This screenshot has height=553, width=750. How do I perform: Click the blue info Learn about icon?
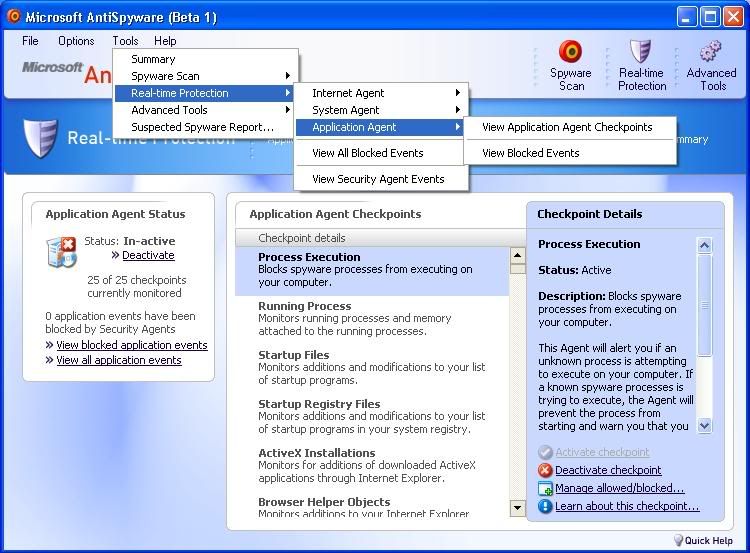(x=545, y=506)
